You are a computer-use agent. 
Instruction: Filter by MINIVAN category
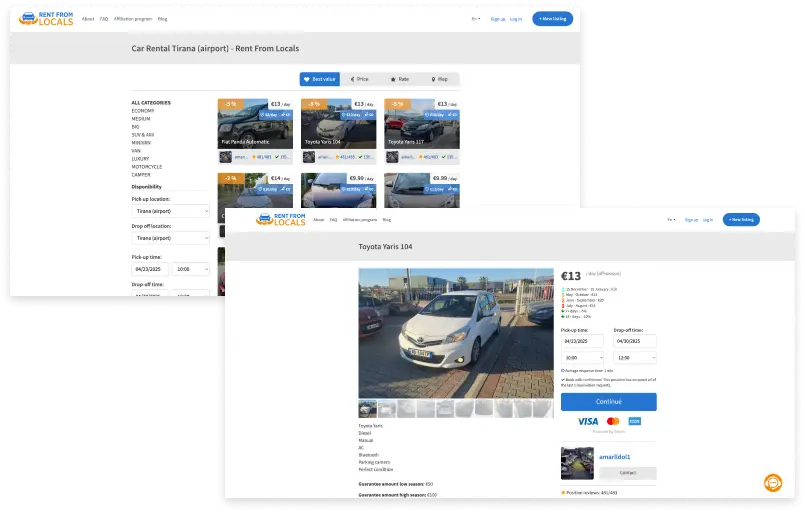[141, 143]
